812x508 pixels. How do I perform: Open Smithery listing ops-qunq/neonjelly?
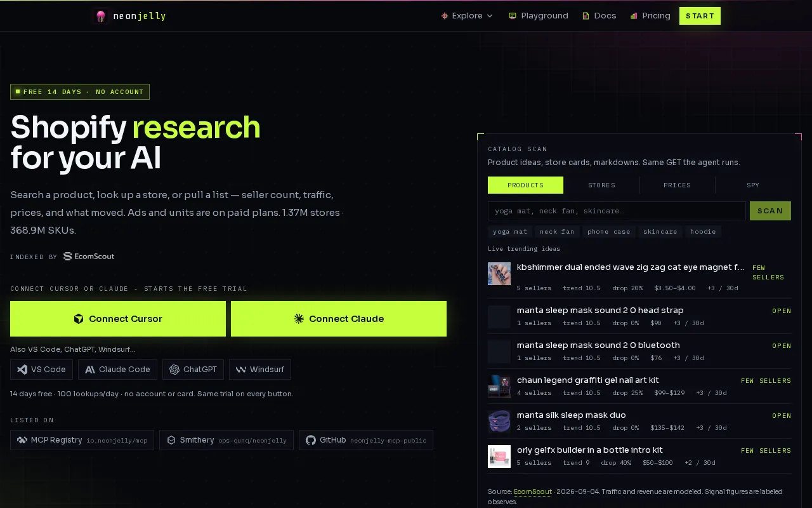(x=226, y=440)
